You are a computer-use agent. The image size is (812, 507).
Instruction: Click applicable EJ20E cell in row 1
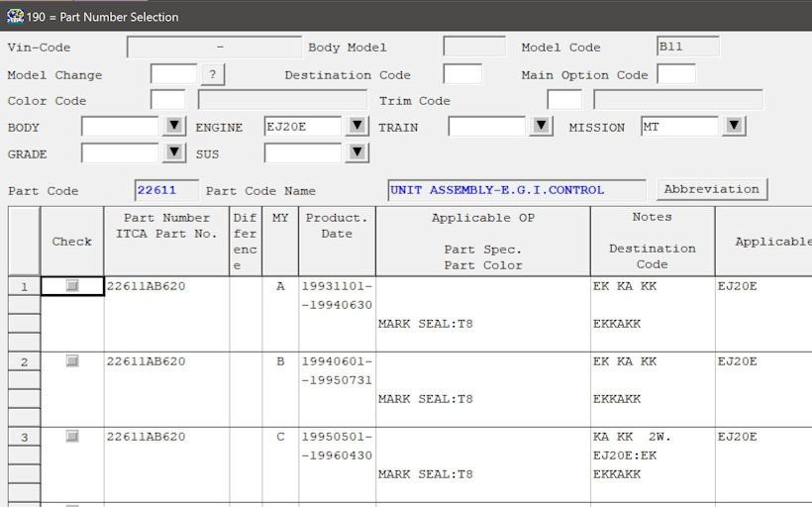pos(737,286)
